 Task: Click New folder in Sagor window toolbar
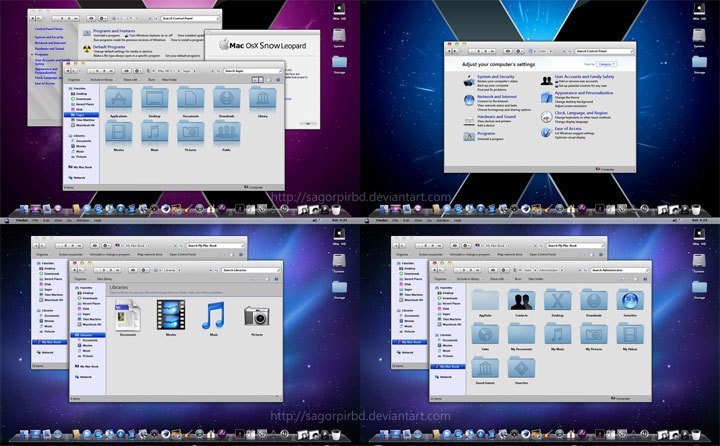coord(169,80)
